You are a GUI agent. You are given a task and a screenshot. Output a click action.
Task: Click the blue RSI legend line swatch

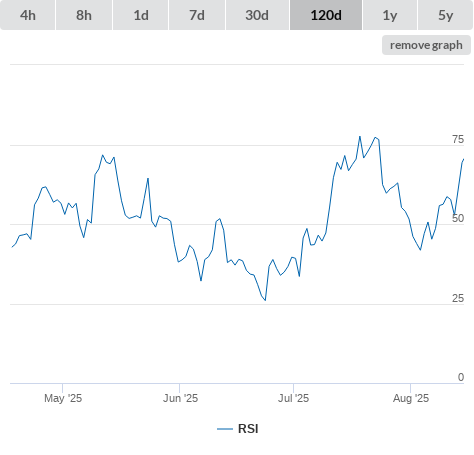(225, 429)
